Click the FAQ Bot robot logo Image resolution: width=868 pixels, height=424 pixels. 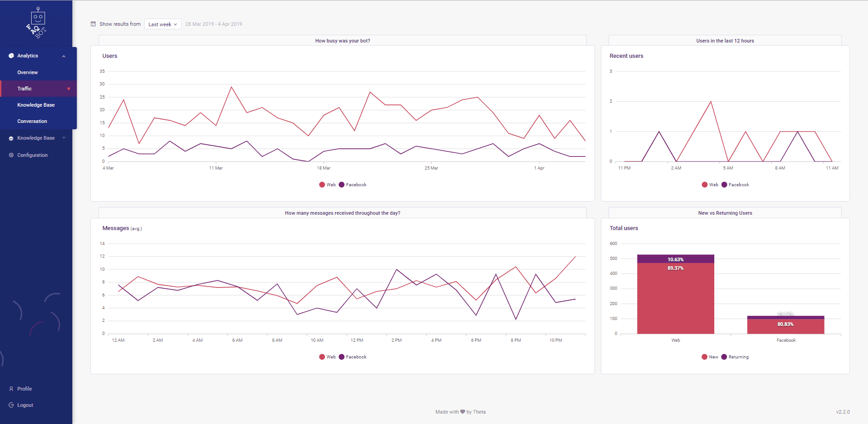(37, 23)
